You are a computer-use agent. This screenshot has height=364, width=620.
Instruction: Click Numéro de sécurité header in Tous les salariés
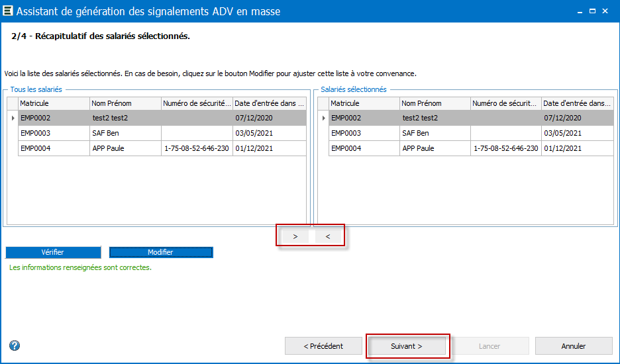pos(197,103)
